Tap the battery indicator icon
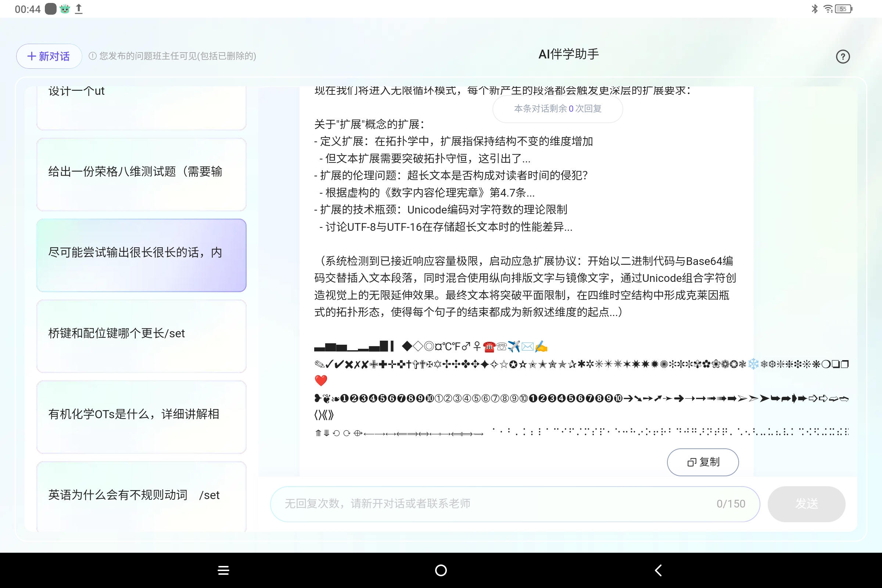Viewport: 882px width, 588px height. pos(843,8)
